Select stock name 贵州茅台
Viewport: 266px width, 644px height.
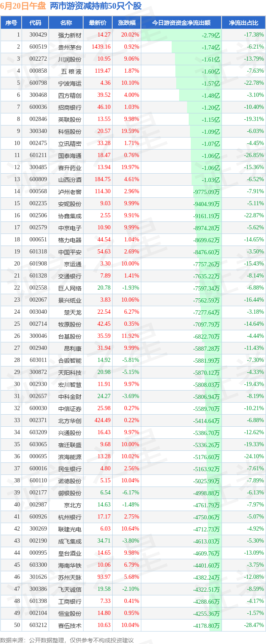[x=70, y=47]
